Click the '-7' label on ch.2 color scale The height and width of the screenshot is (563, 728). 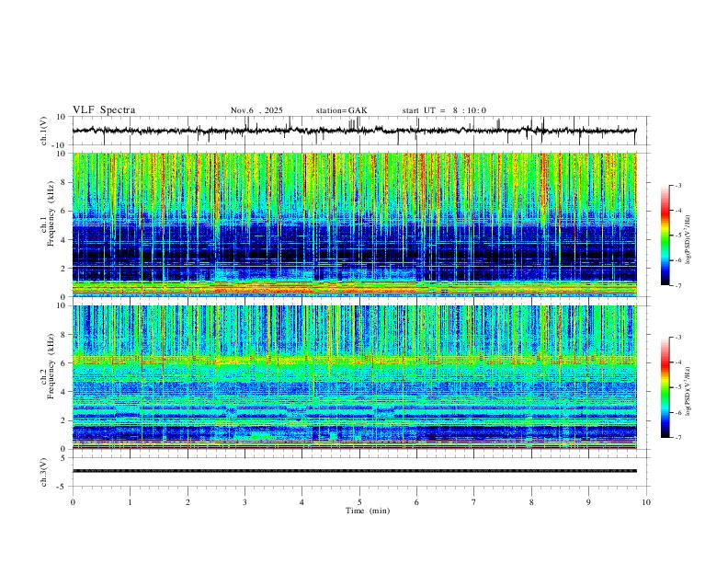pos(677,438)
